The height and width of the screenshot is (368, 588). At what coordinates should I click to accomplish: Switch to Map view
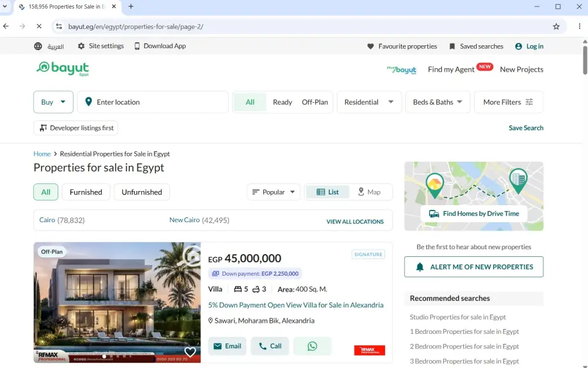[369, 192]
